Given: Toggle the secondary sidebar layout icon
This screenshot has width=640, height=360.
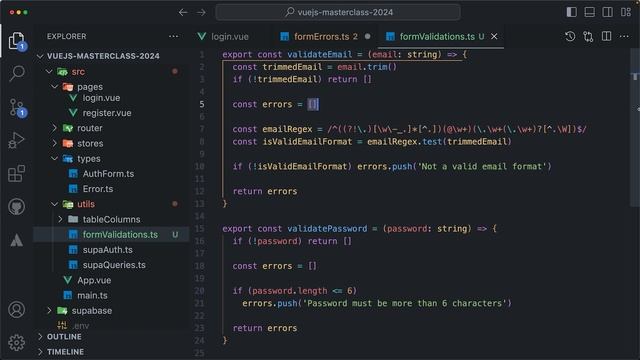Looking at the screenshot, I should 607,12.
